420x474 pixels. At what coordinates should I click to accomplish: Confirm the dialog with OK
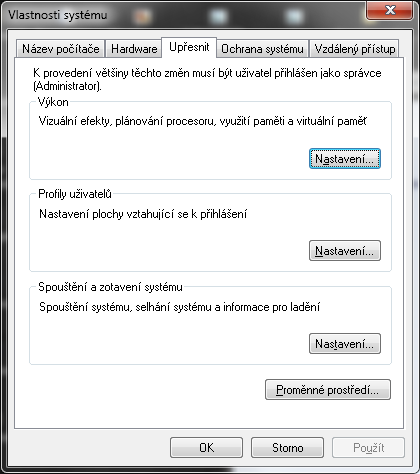coord(206,447)
